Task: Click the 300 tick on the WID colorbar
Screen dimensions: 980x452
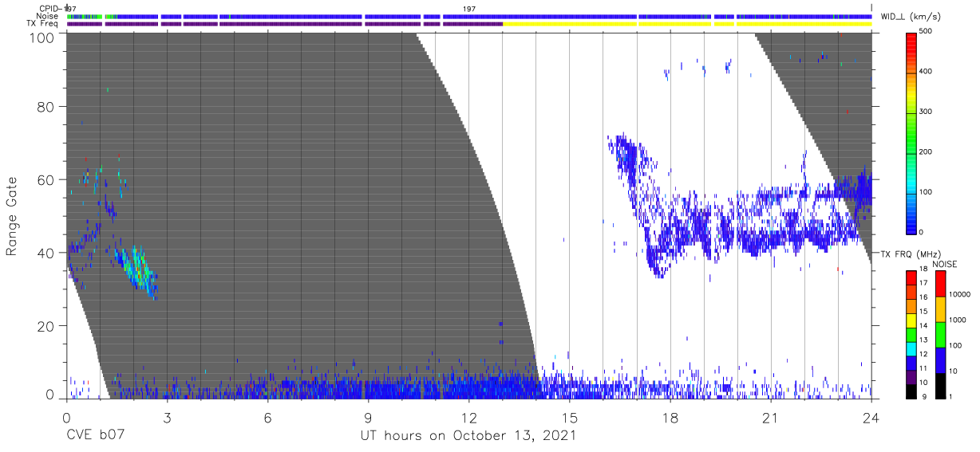Action: click(x=926, y=112)
